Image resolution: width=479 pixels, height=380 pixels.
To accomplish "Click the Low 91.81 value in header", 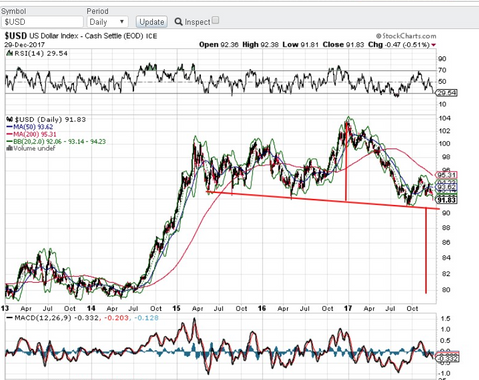I will pos(301,45).
